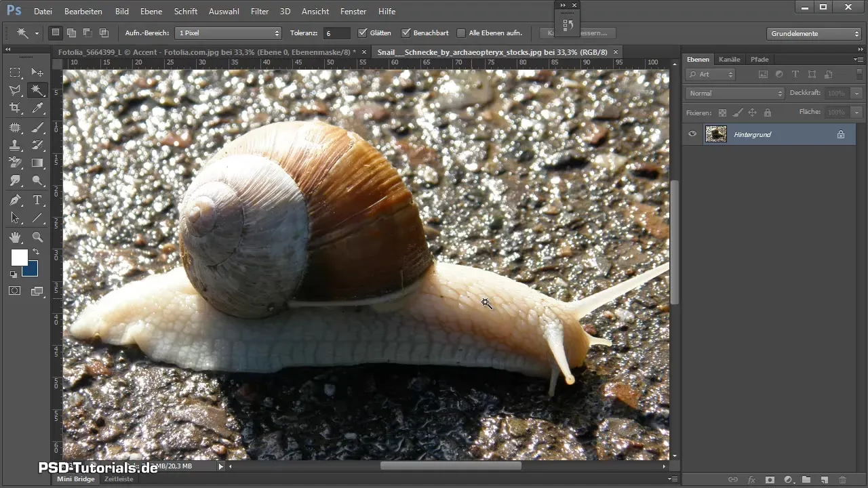Select the Hand tool

[15, 237]
